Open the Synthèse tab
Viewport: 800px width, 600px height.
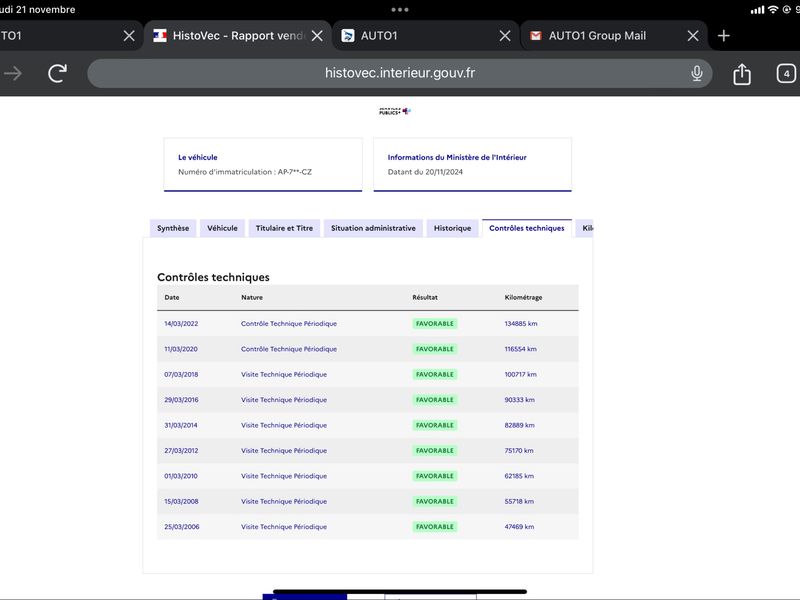click(x=173, y=228)
